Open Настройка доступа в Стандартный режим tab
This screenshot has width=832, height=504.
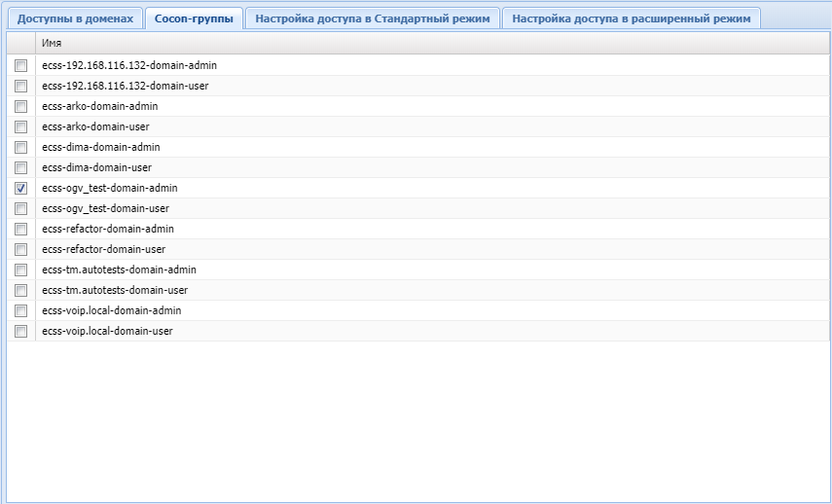coord(373,18)
